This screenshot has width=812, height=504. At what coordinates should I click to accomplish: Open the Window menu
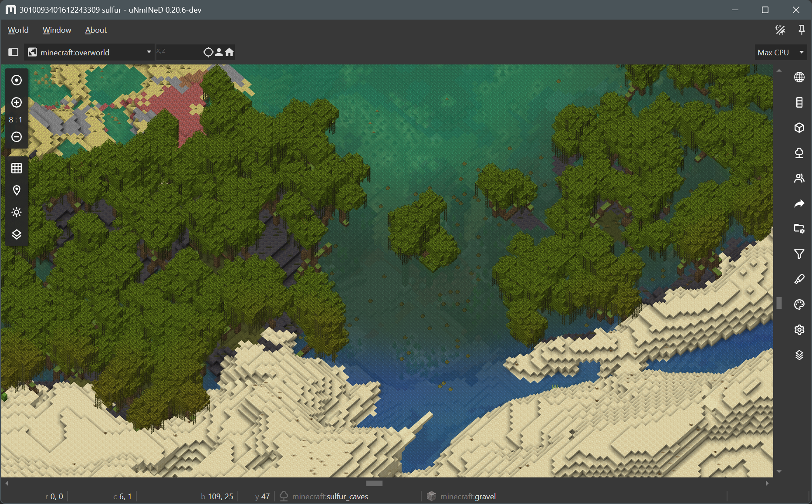[x=57, y=30]
